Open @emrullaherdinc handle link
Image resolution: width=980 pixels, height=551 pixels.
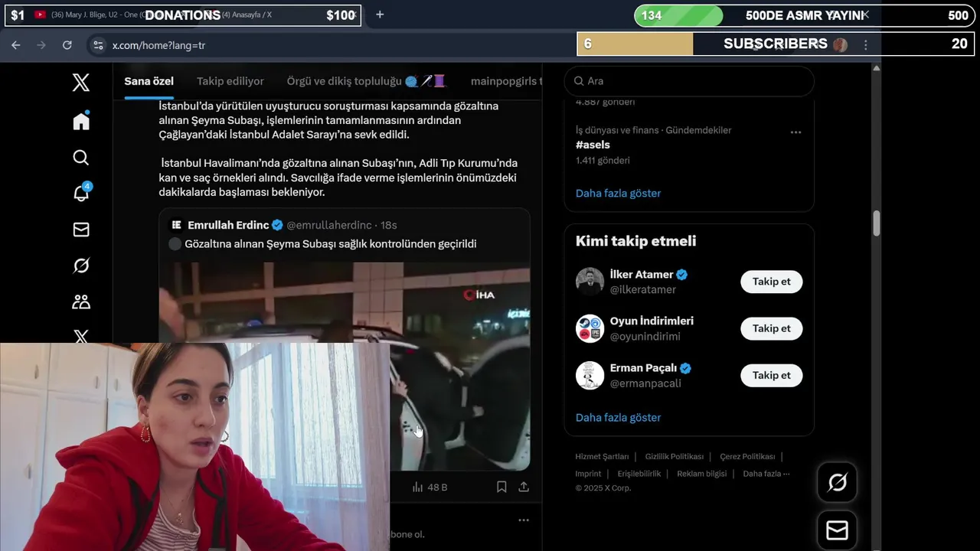(331, 225)
